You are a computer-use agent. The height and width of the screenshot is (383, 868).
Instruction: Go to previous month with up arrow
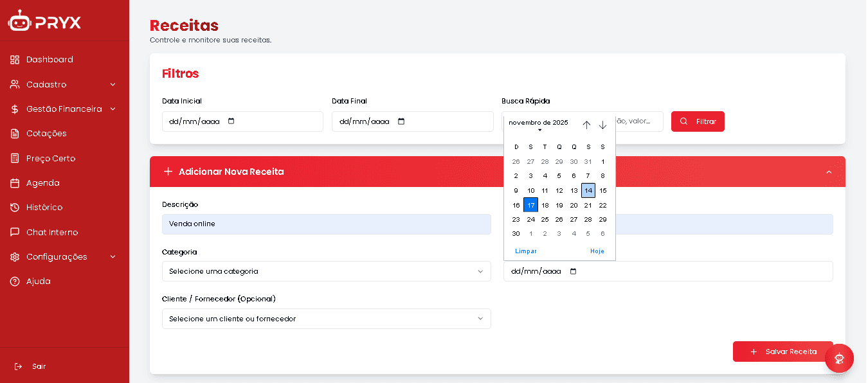click(x=586, y=125)
